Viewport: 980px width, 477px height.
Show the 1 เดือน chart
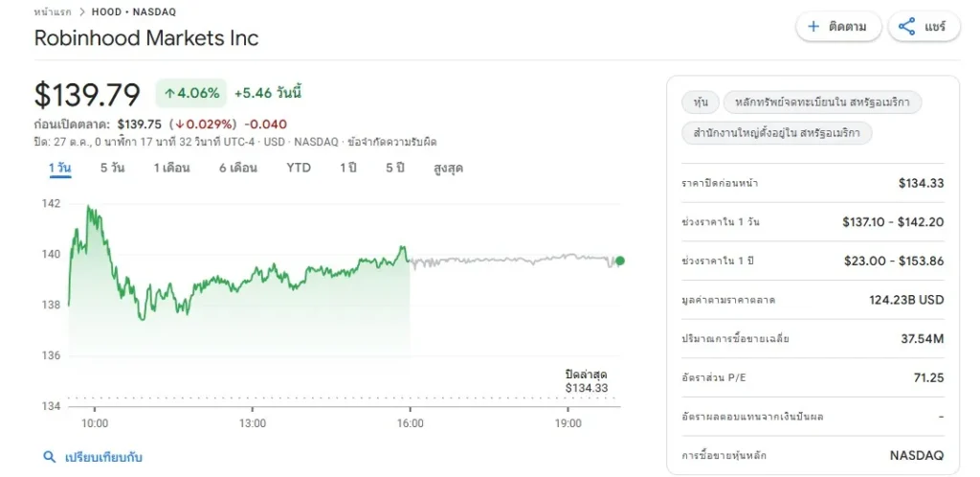click(172, 169)
